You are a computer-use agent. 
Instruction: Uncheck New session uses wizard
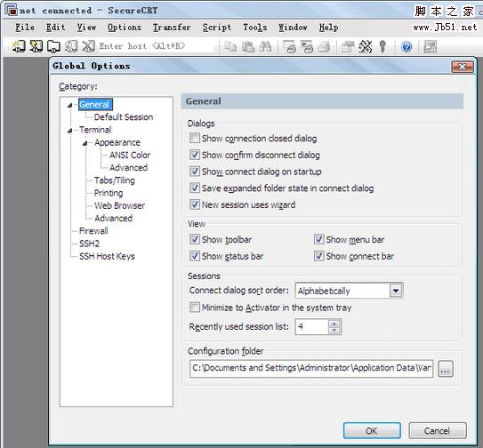[x=195, y=204]
